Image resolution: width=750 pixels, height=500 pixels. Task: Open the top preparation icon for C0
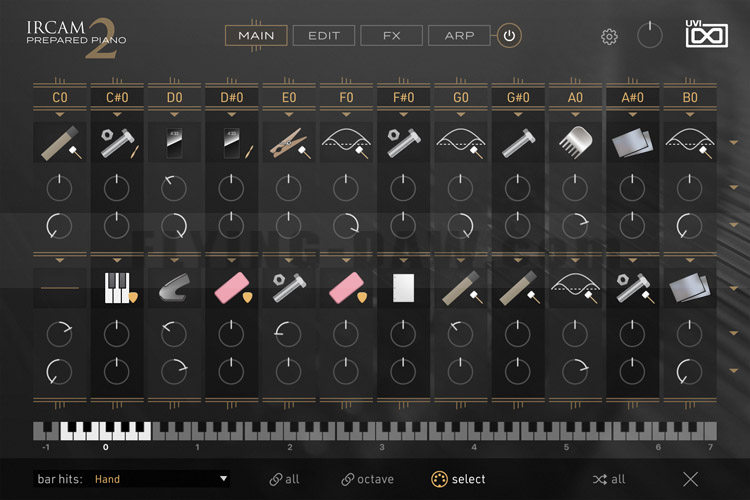coord(60,143)
